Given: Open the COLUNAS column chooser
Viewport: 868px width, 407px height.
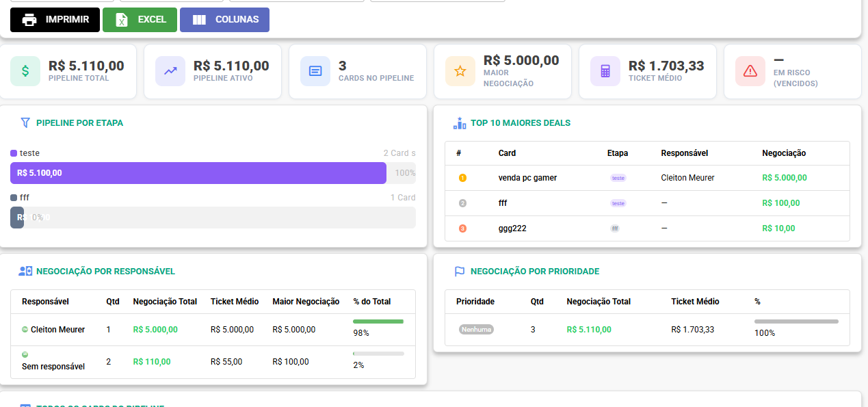Looking at the screenshot, I should tap(224, 20).
